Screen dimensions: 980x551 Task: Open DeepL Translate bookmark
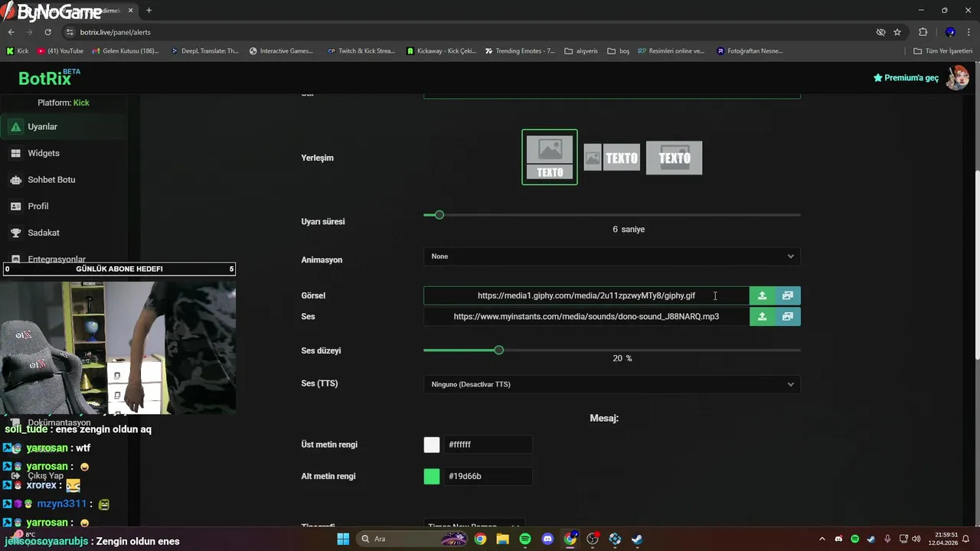(x=204, y=51)
